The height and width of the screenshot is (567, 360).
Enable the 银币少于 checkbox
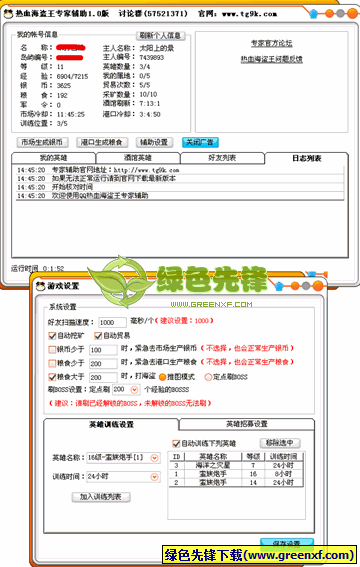(52, 350)
